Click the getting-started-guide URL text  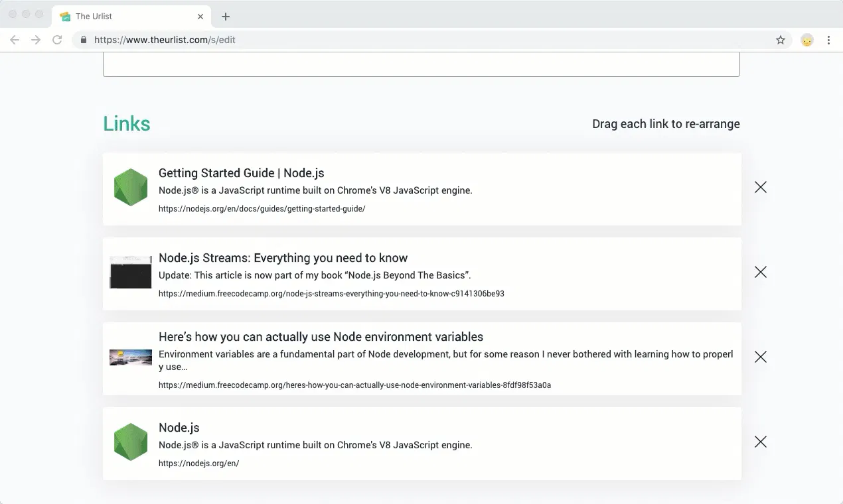pyautogui.click(x=262, y=209)
